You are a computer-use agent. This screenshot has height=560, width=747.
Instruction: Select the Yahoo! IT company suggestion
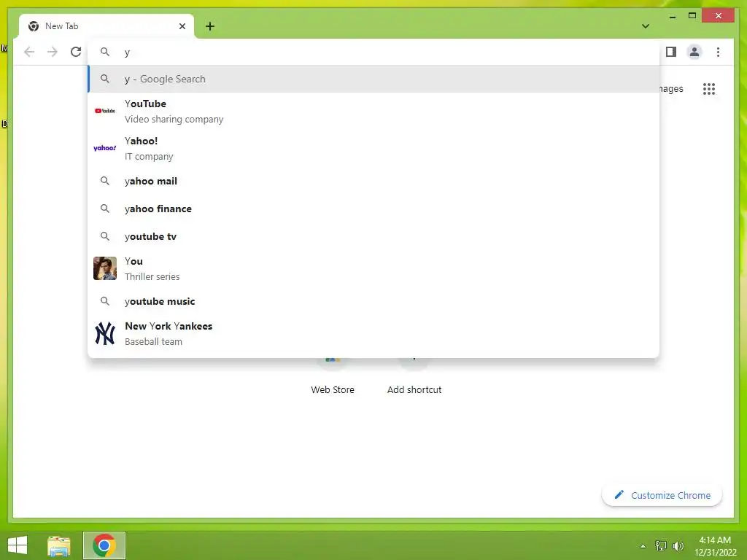(x=374, y=148)
